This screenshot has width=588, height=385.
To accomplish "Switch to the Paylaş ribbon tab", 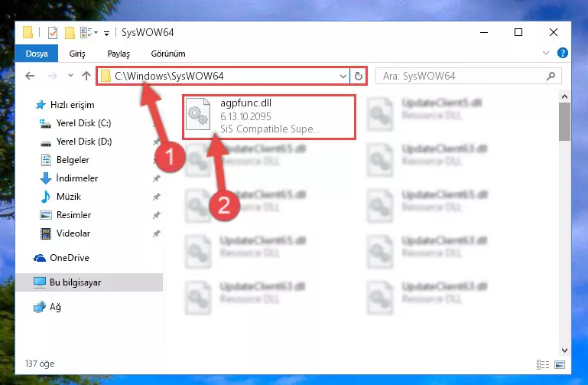I will point(119,54).
